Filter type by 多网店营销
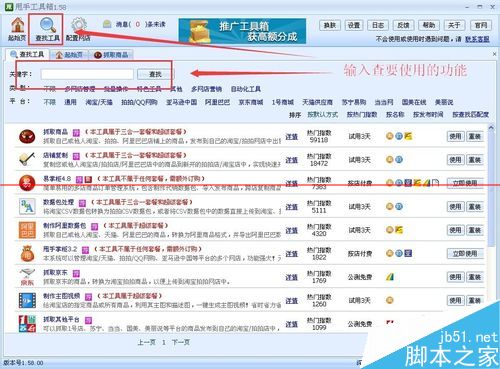The height and width of the screenshot is (369, 500). (207, 89)
